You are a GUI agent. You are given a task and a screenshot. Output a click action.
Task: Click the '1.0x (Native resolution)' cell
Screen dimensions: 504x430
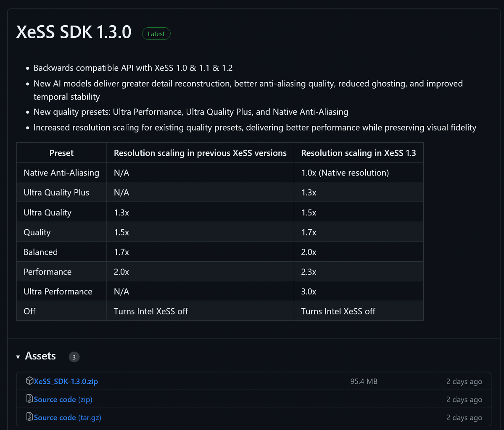pos(359,173)
